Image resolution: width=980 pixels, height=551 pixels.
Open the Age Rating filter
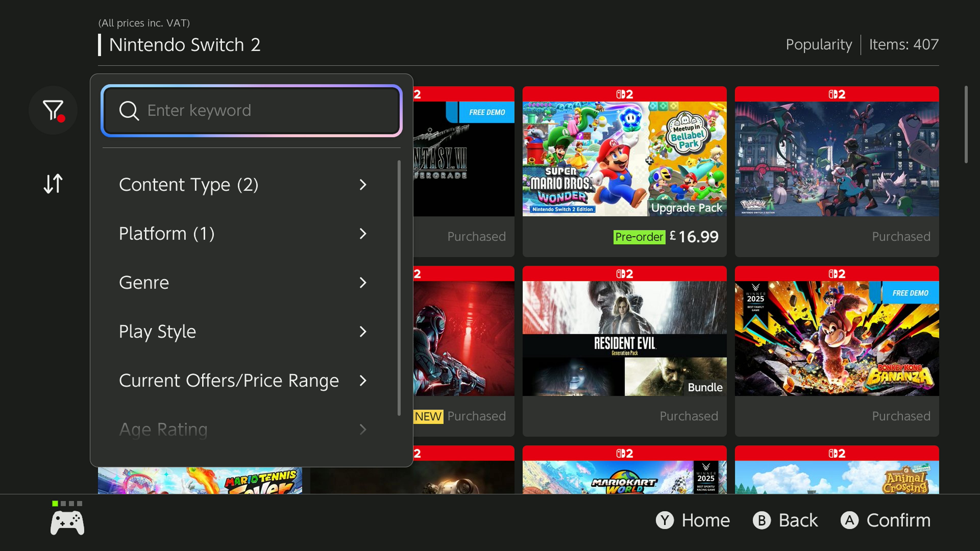pos(243,430)
